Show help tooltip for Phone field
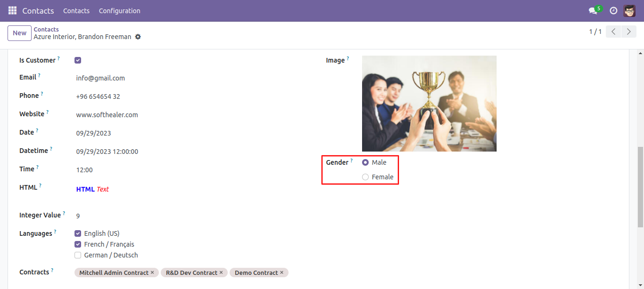This screenshot has height=289, width=644. pos(42,94)
